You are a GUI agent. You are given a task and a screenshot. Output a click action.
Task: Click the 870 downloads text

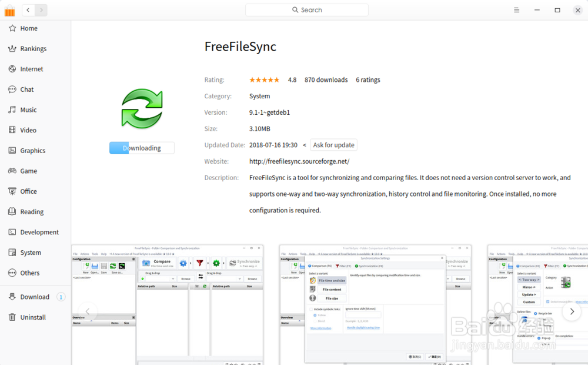click(326, 79)
